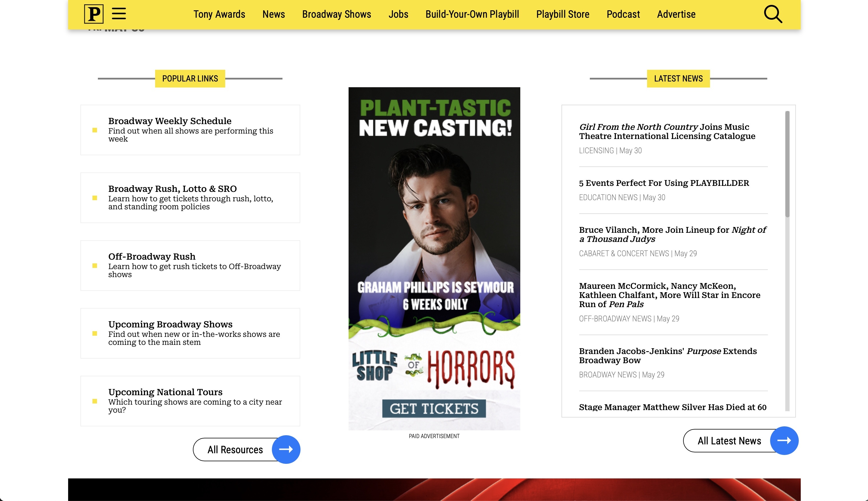Image resolution: width=868 pixels, height=501 pixels.
Task: Click CABARET & CONCERT NEWS | May 29
Action: click(638, 254)
